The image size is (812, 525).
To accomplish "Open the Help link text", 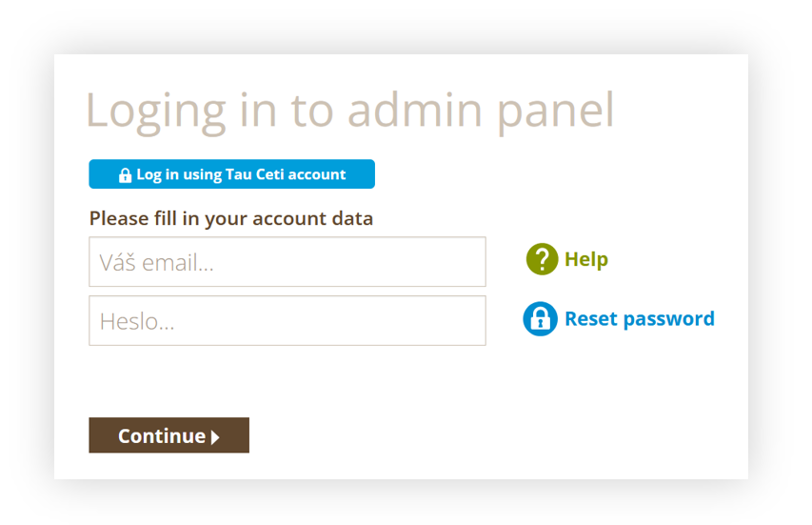I will [586, 258].
